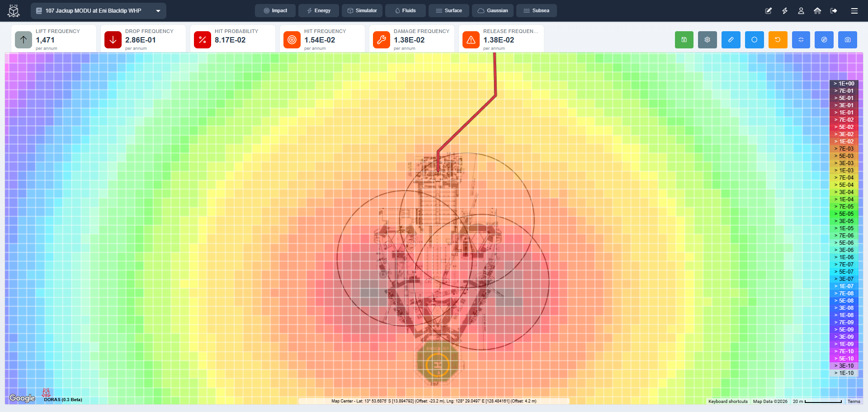Recenter the map with the crosshair icon
This screenshot has height=412, width=868.
pos(801,40)
